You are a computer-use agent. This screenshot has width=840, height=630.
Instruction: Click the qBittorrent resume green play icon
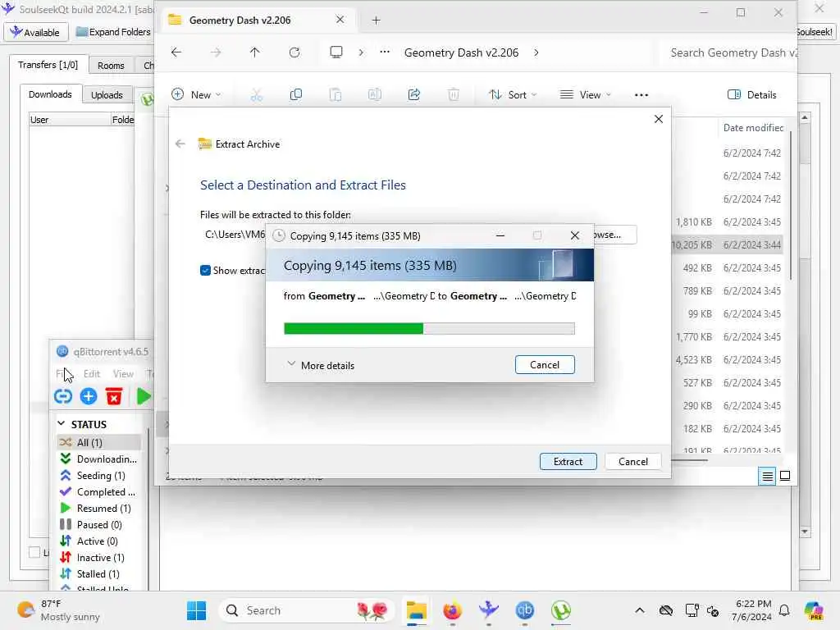tap(143, 396)
